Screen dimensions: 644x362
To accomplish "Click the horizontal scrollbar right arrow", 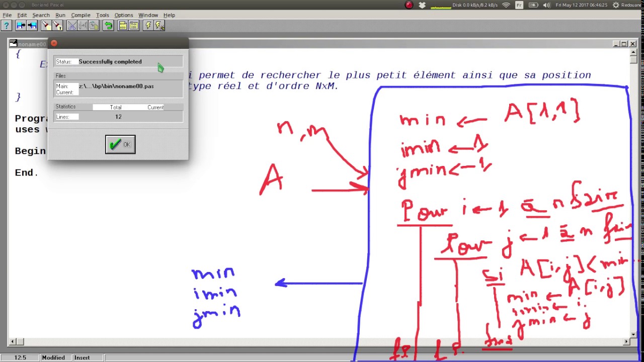I will [626, 342].
